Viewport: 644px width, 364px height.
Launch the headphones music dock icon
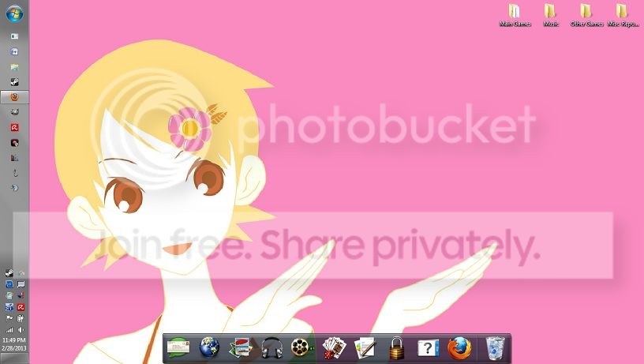272,348
